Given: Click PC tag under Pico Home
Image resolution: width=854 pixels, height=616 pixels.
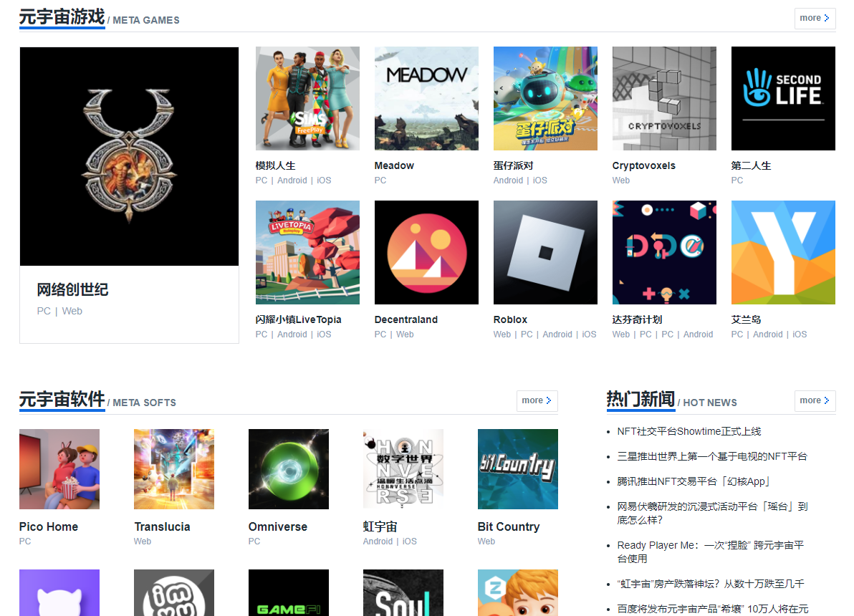Looking at the screenshot, I should click(x=25, y=542).
